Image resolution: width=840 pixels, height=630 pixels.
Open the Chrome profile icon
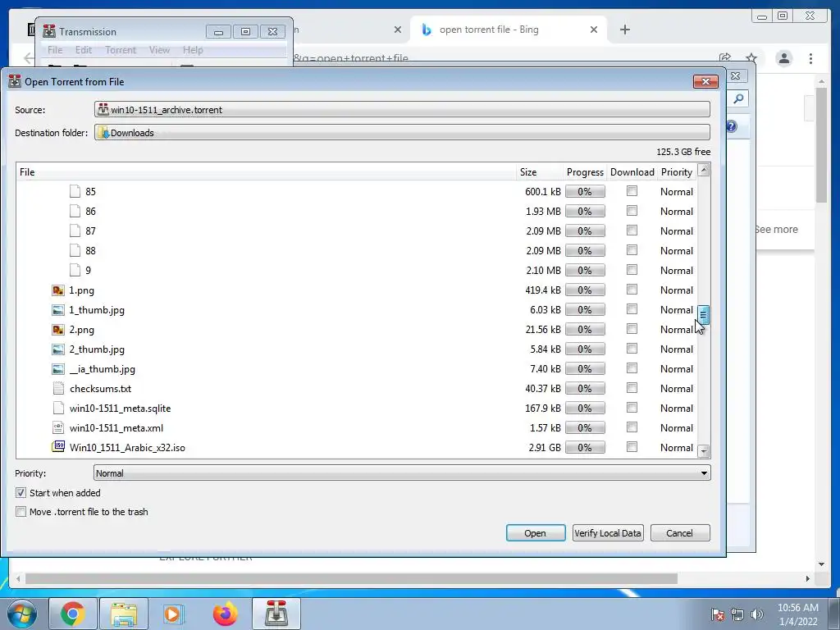click(x=783, y=58)
